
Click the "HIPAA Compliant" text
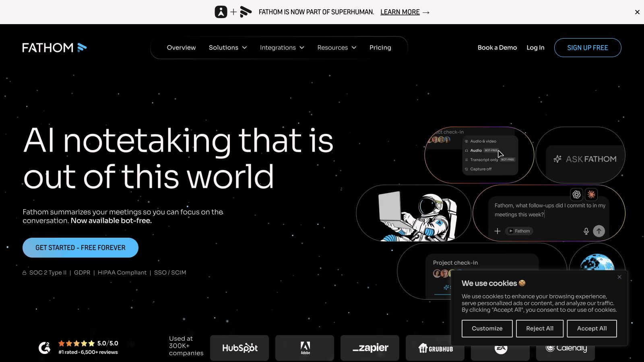tap(122, 273)
